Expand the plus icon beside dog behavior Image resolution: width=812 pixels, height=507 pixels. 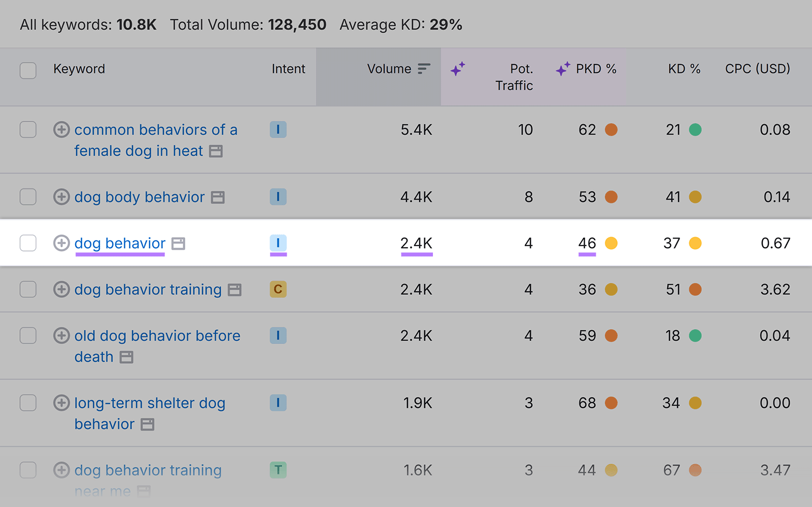(x=61, y=244)
